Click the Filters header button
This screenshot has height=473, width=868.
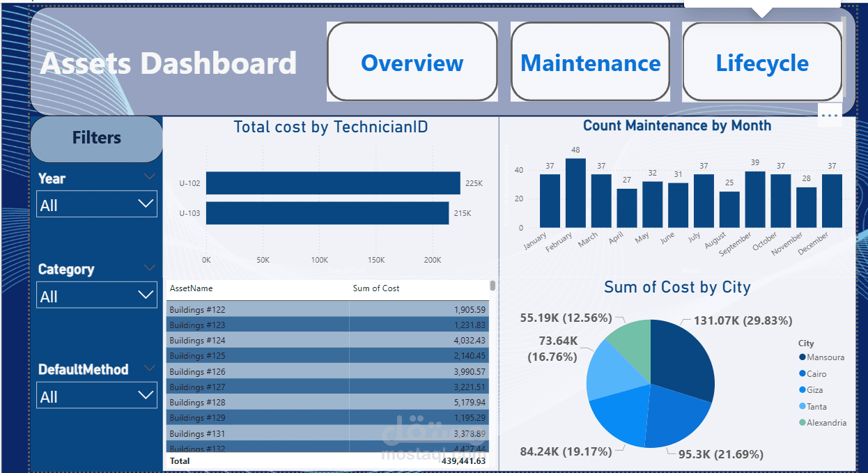(x=96, y=138)
